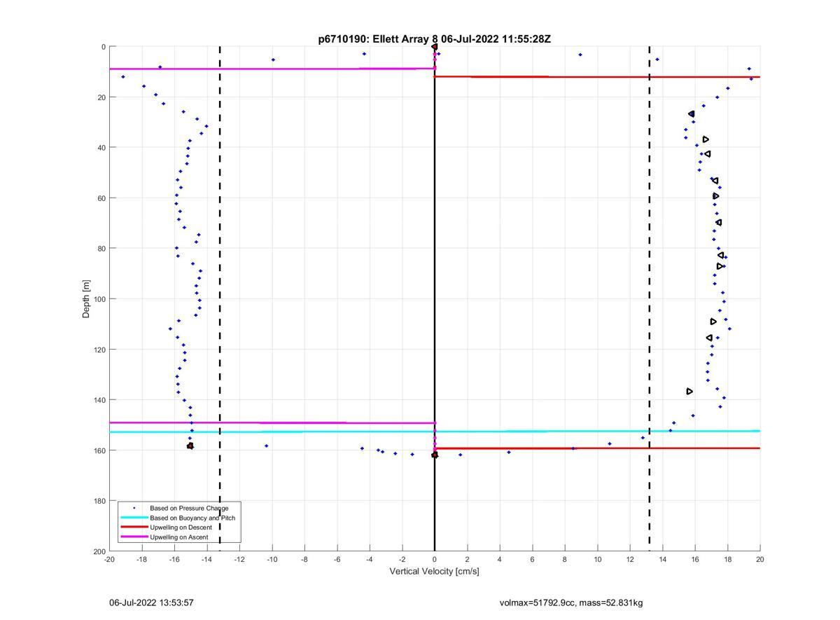The height and width of the screenshot is (620, 840).
Task: Click the dark filled triangle marker near 27 m depth
Action: point(692,113)
